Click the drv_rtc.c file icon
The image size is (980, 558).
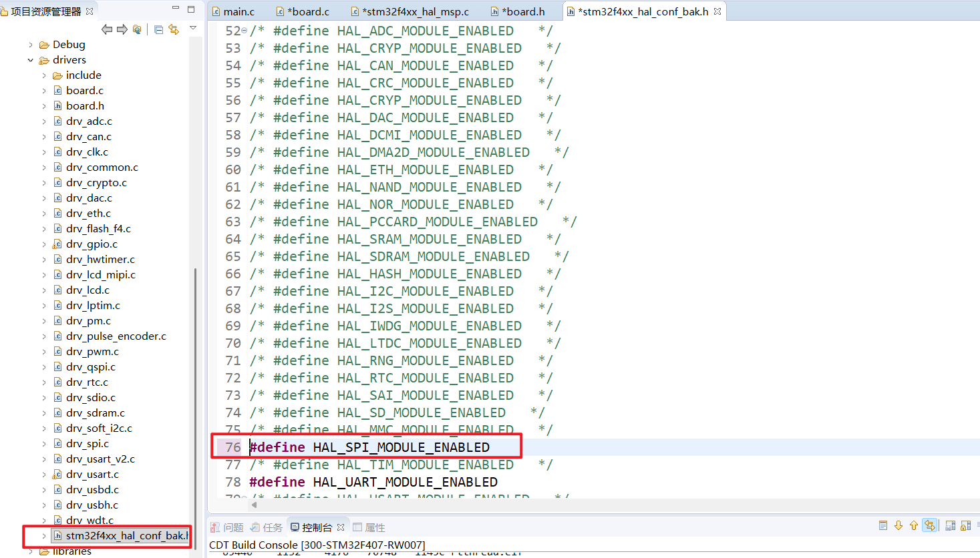(57, 382)
